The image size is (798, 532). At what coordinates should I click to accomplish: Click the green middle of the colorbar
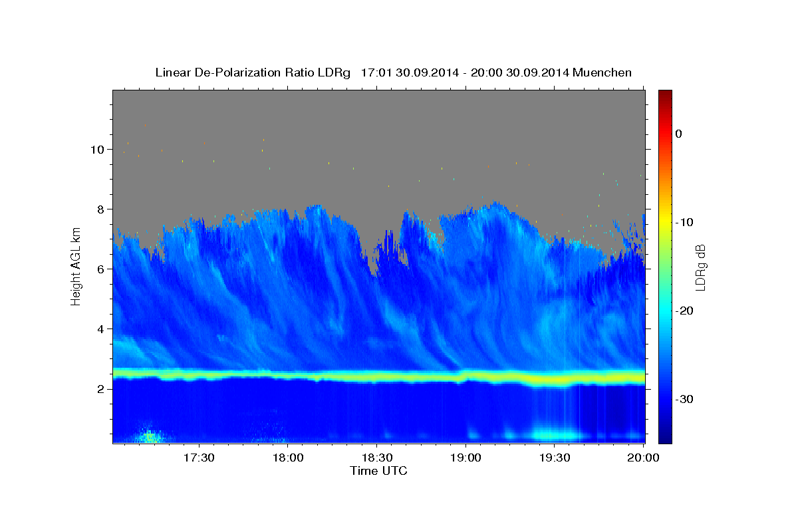[665, 266]
